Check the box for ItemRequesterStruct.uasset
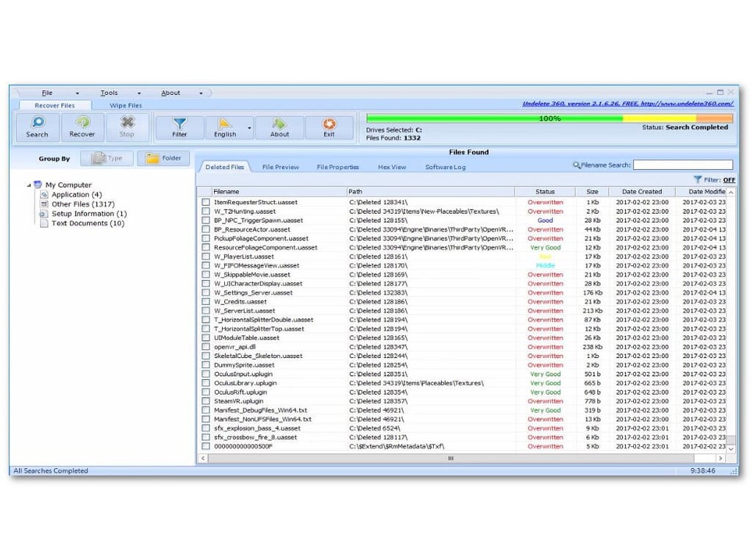 point(206,202)
